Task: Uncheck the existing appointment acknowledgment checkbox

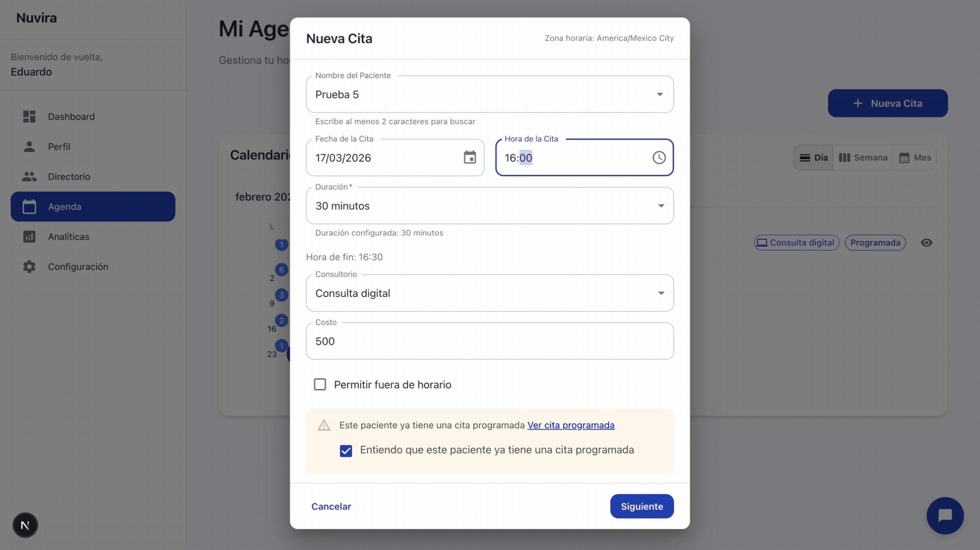Action: click(346, 451)
